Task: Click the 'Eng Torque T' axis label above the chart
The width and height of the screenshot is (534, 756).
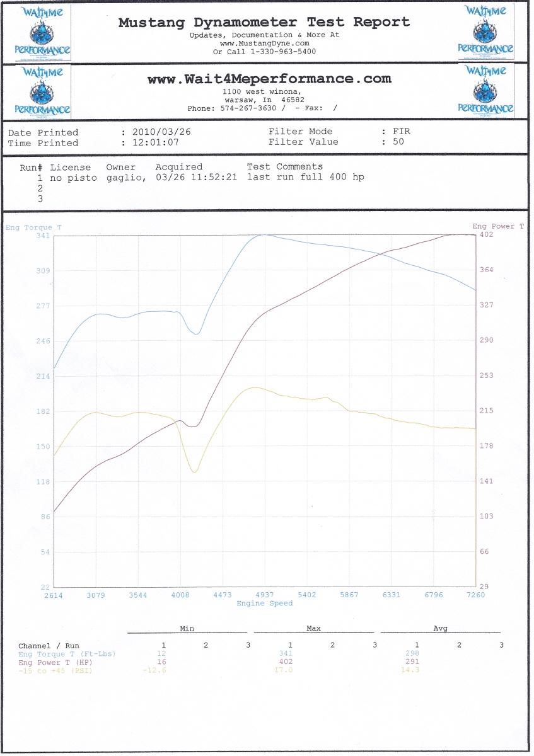Action: click(34, 227)
